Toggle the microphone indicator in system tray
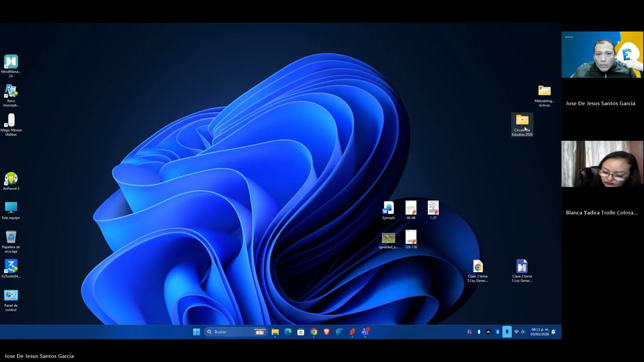This screenshot has width=644, height=362. click(x=507, y=332)
